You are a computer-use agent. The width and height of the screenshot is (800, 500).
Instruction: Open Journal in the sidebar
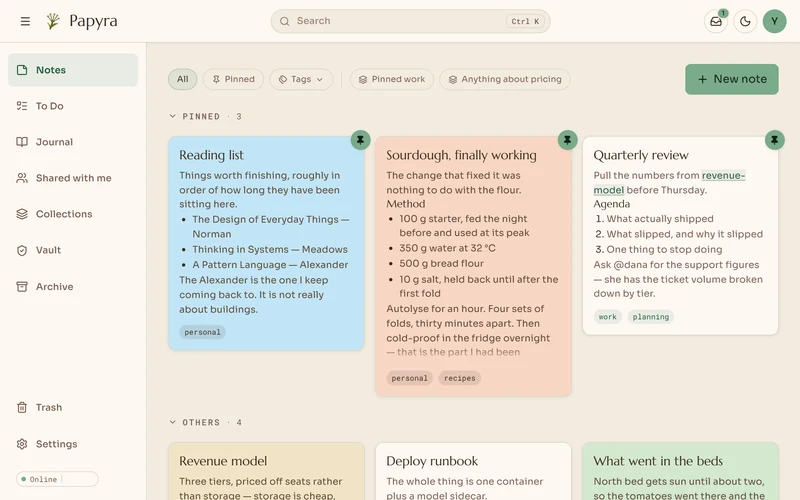point(73,142)
